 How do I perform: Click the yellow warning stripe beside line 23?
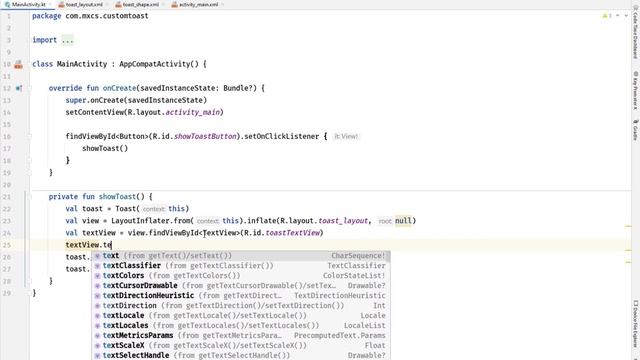[x=628, y=226]
